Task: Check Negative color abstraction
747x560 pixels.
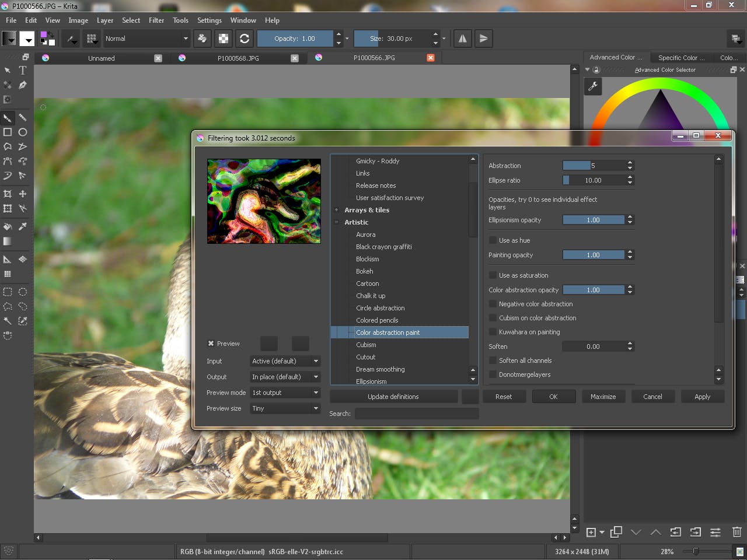Action: click(x=493, y=303)
